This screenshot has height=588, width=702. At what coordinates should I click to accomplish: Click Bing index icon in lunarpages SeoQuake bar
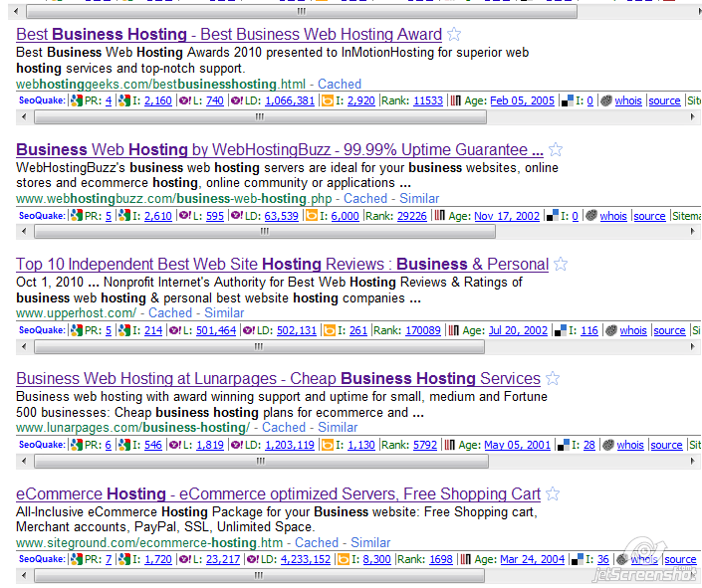point(328,446)
